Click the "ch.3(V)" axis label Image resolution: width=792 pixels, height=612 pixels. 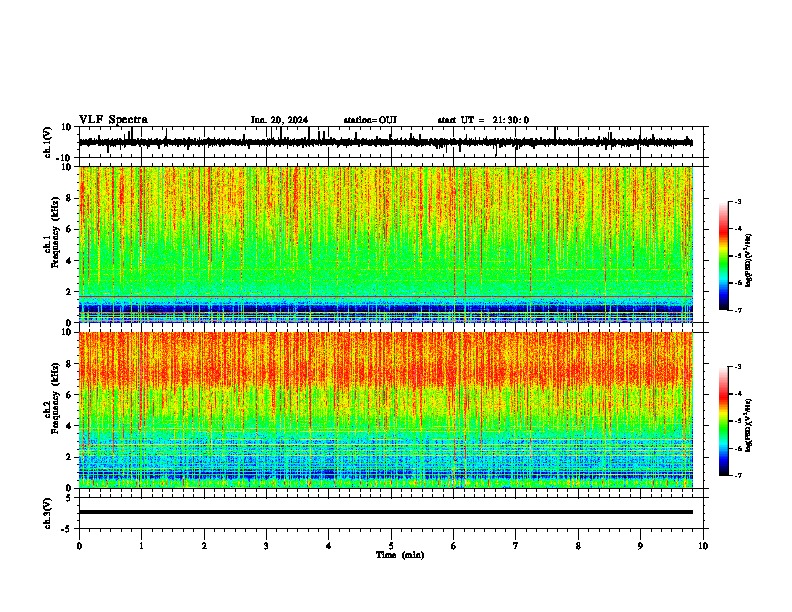point(48,513)
